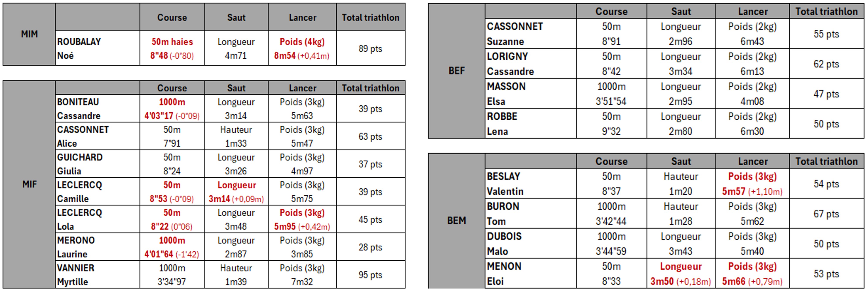Image resolution: width=868 pixels, height=292 pixels.
Task: Select BONITEAU Cassandre's name cell
Action: pyautogui.click(x=97, y=109)
